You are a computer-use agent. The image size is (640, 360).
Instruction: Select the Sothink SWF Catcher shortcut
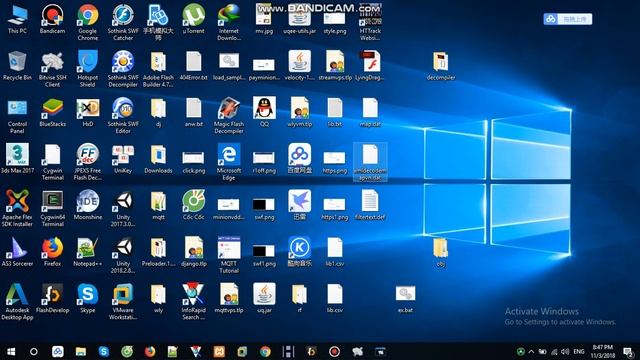click(x=123, y=22)
